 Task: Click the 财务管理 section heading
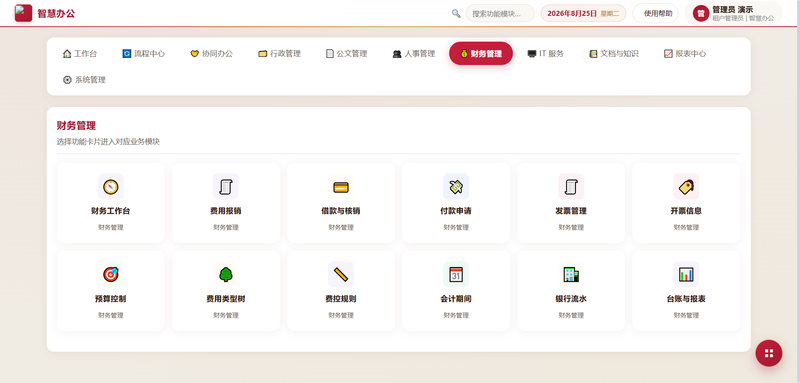click(76, 125)
